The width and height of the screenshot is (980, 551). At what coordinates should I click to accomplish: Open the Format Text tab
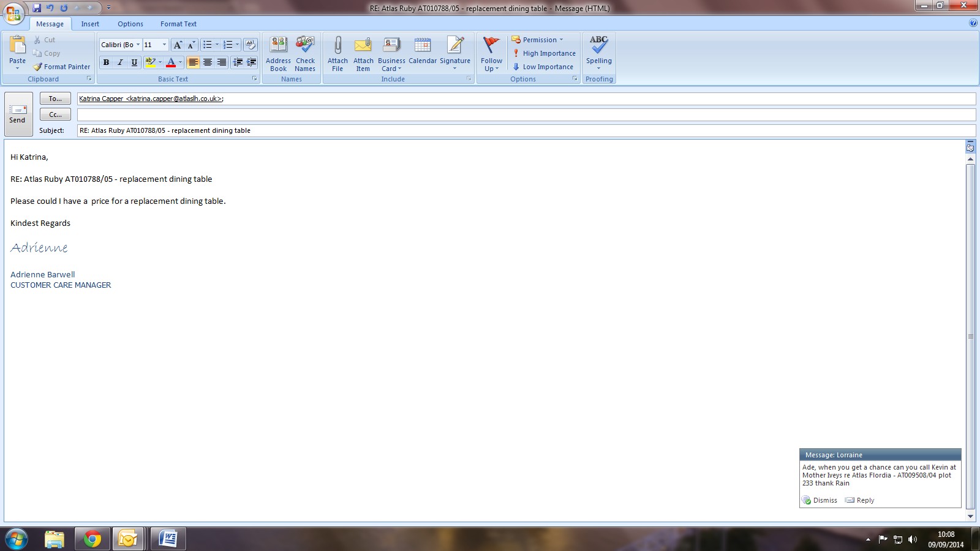pyautogui.click(x=178, y=24)
